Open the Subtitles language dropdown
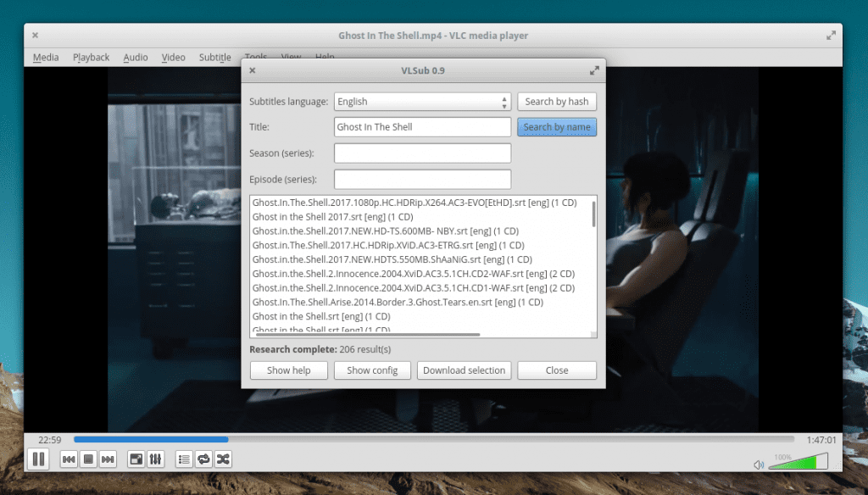Image resolution: width=868 pixels, height=495 pixels. (x=422, y=102)
